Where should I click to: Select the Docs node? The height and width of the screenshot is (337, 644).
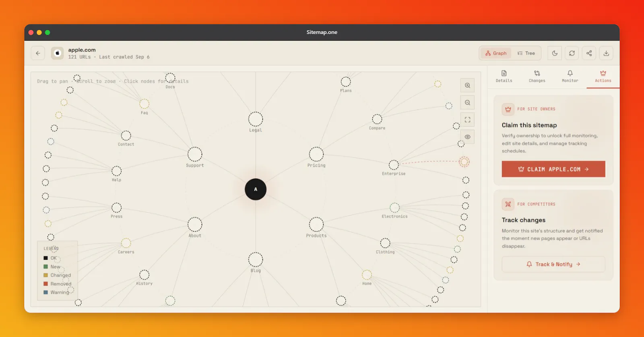point(170,78)
